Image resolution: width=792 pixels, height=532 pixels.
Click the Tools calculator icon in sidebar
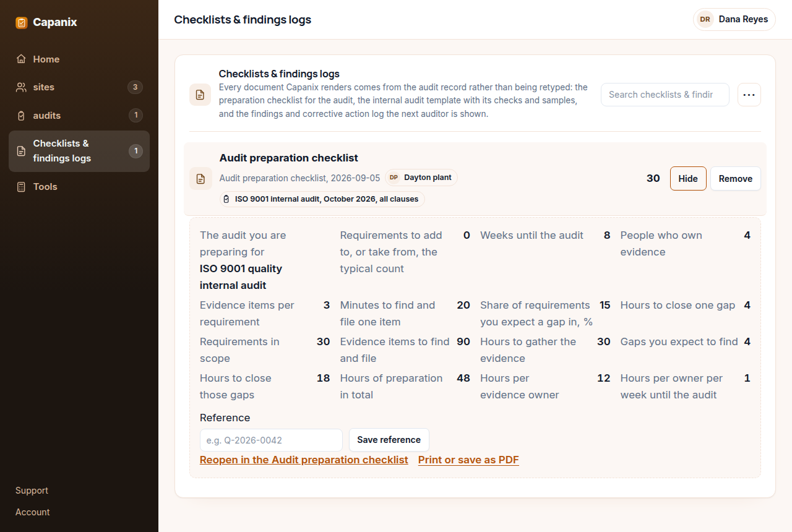(x=21, y=187)
